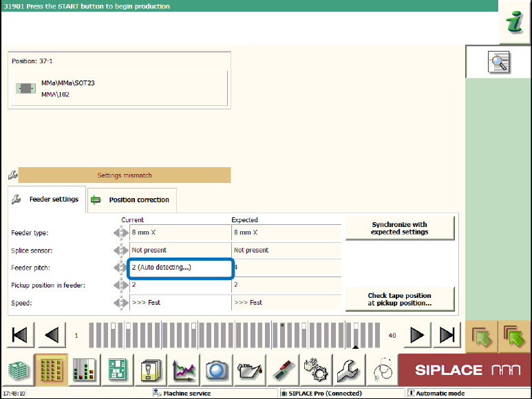
Task: Select the current Speed '>>> Fast' field
Action: [180, 303]
